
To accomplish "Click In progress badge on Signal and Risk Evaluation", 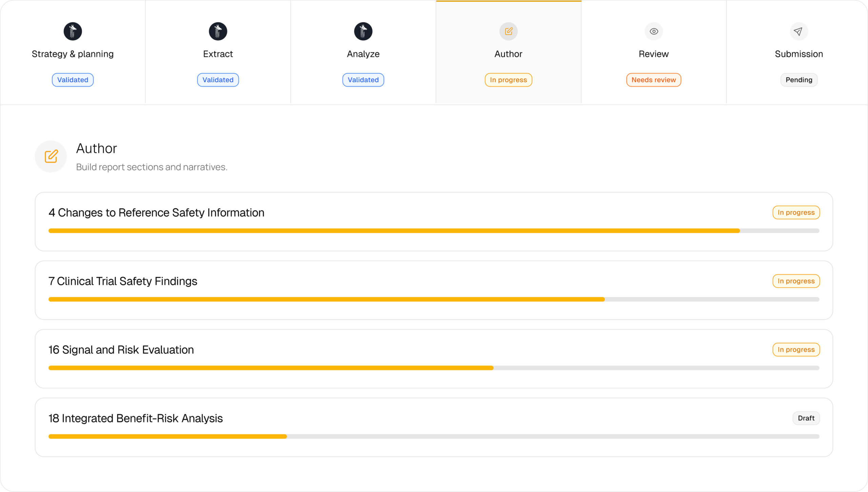I will tap(796, 350).
